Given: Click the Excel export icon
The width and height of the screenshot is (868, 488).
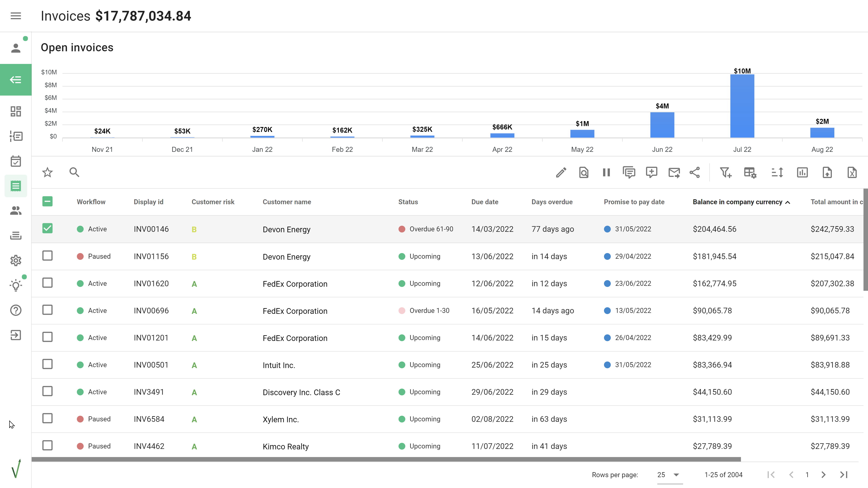Looking at the screenshot, I should (852, 172).
